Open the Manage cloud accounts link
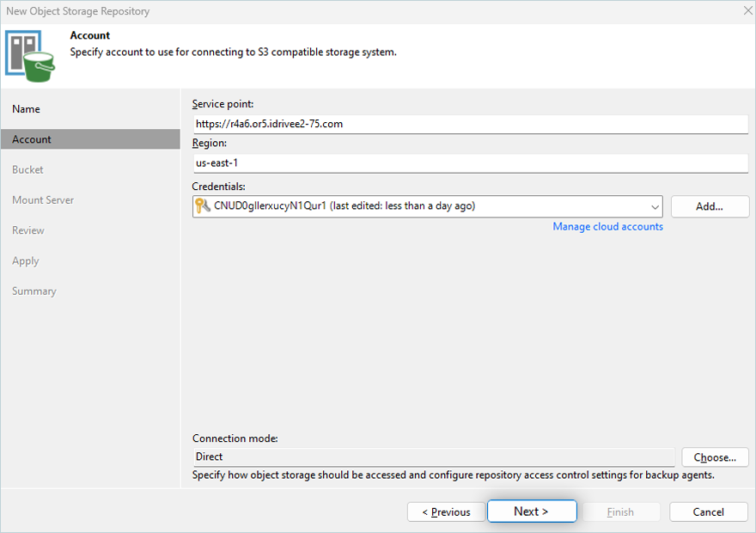The image size is (756, 533). (607, 227)
